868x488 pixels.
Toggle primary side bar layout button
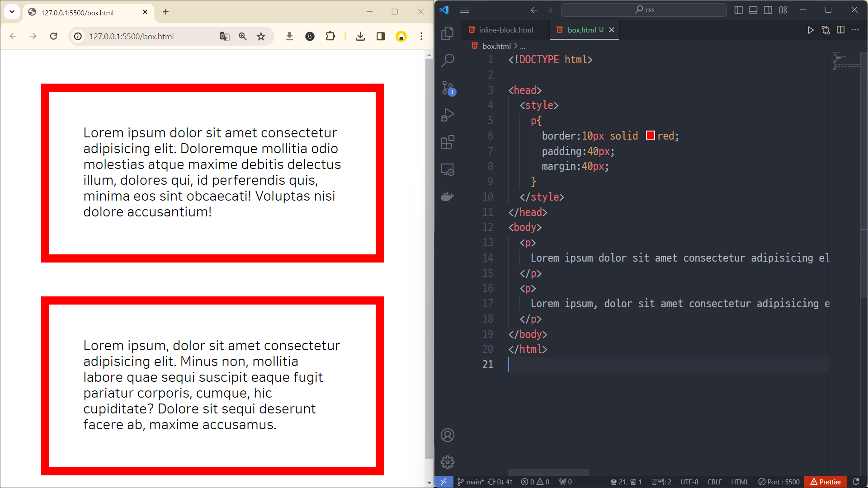[738, 10]
